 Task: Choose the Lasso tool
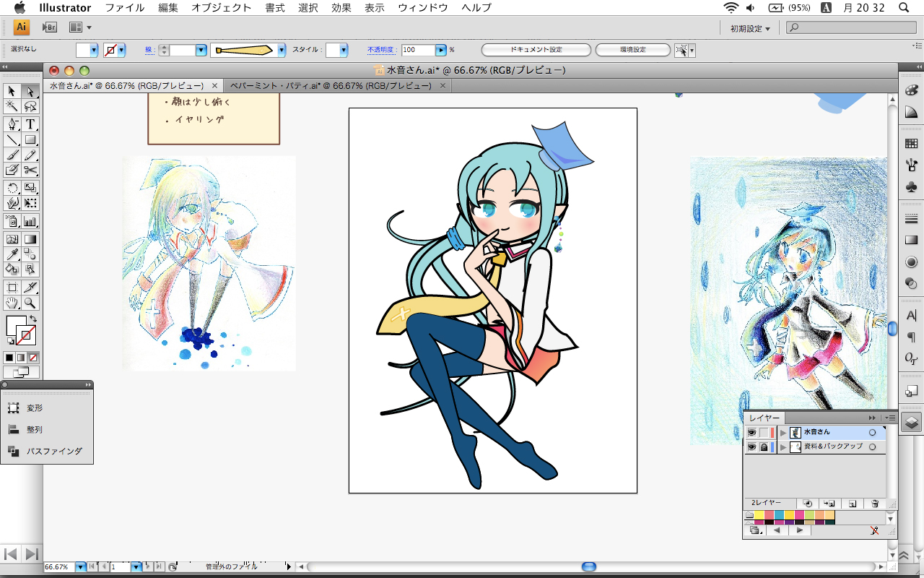[30, 106]
